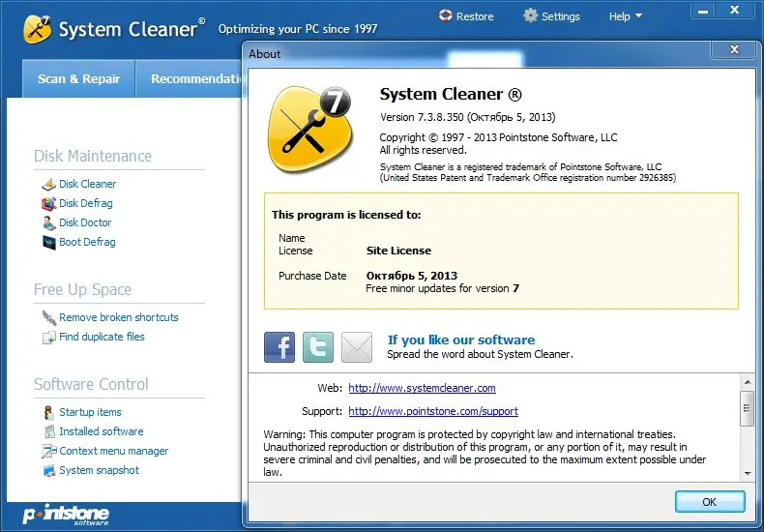
Task: Click the broken shortcuts chain icon
Action: [x=48, y=317]
